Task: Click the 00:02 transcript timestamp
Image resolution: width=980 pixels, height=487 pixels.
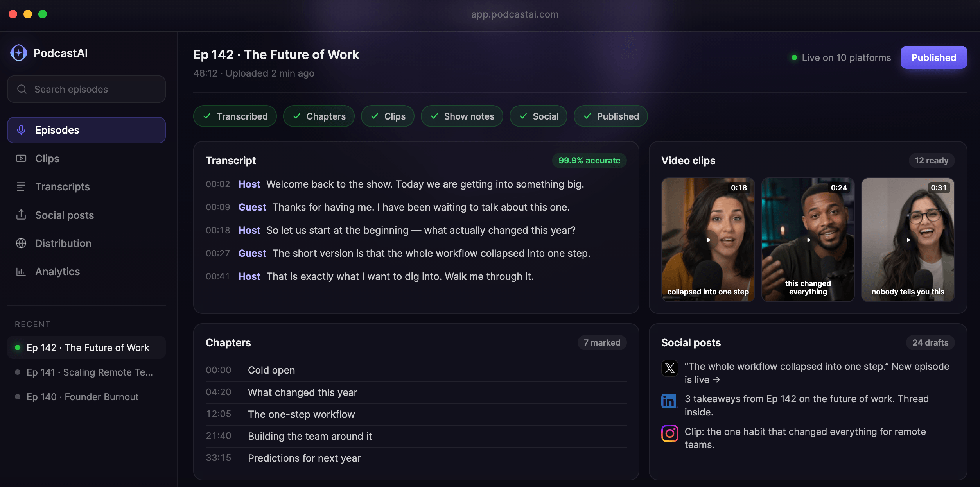Action: coord(218,184)
